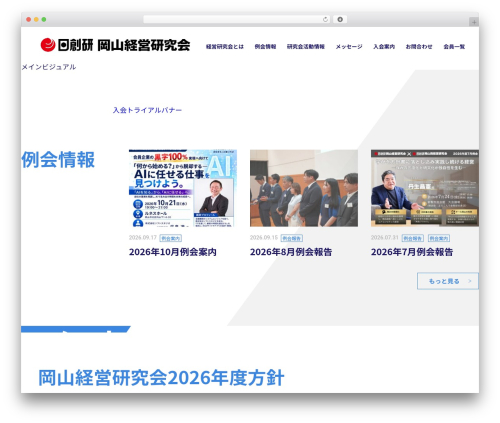
Task: Open 2026年10月例会案内 article title
Action: (173, 252)
